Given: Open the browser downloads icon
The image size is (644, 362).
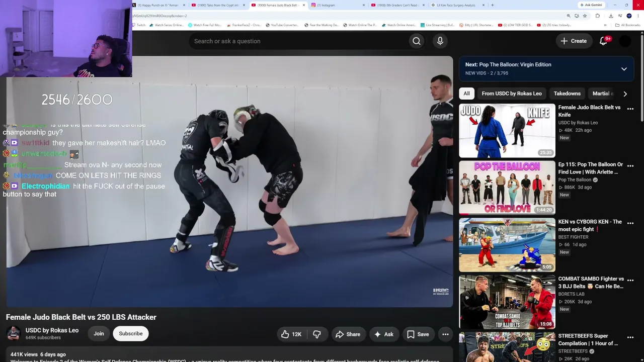Looking at the screenshot, I should tap(611, 16).
